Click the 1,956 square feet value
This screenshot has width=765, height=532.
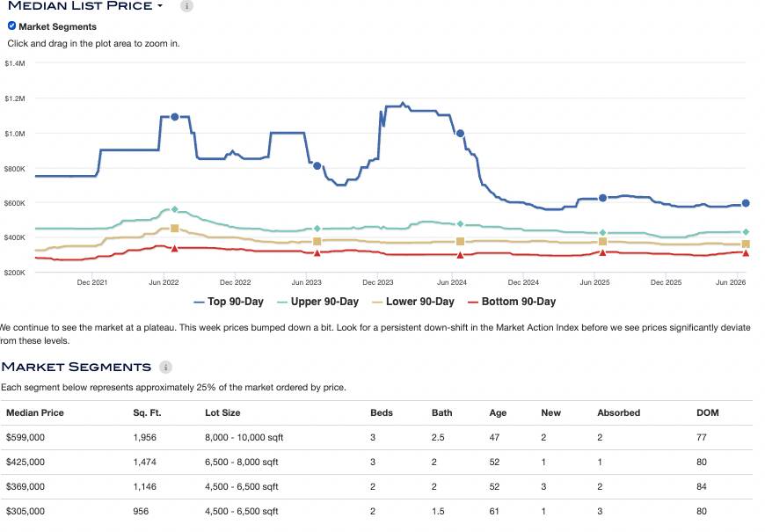pyautogui.click(x=145, y=437)
